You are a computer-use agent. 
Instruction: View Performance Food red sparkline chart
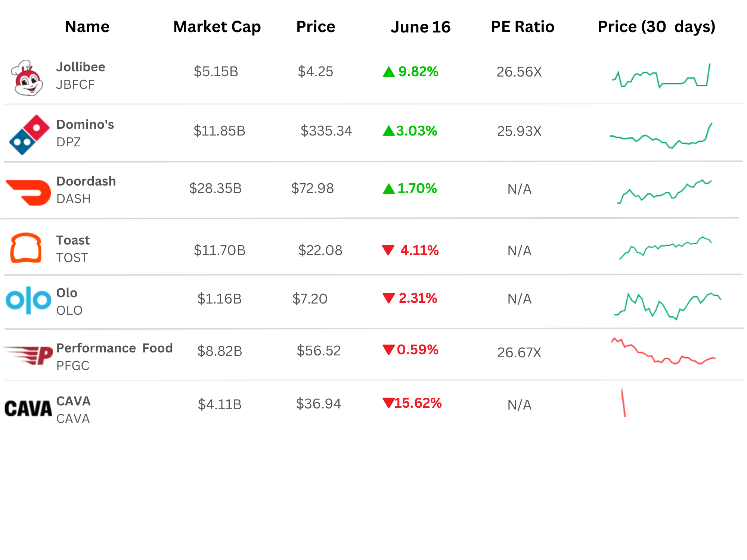point(663,351)
